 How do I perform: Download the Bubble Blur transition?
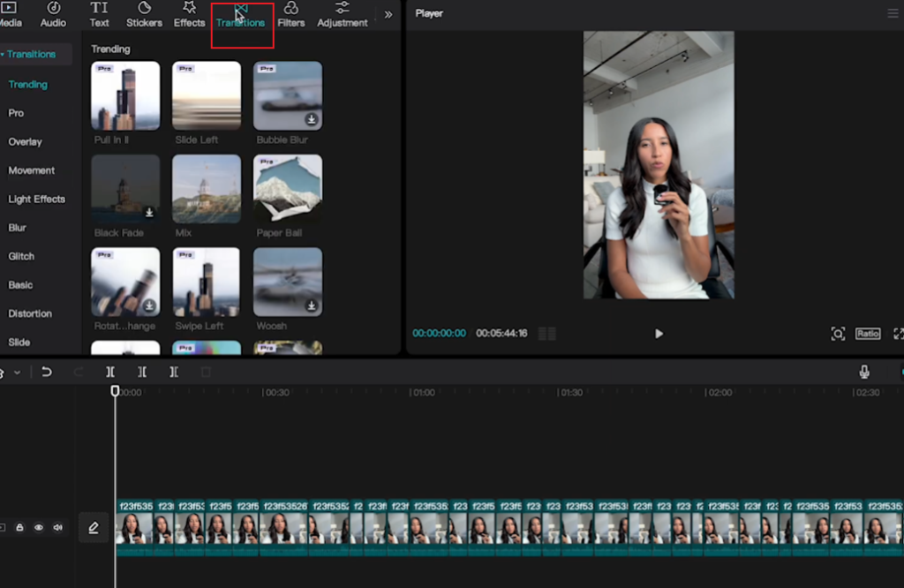(312, 119)
